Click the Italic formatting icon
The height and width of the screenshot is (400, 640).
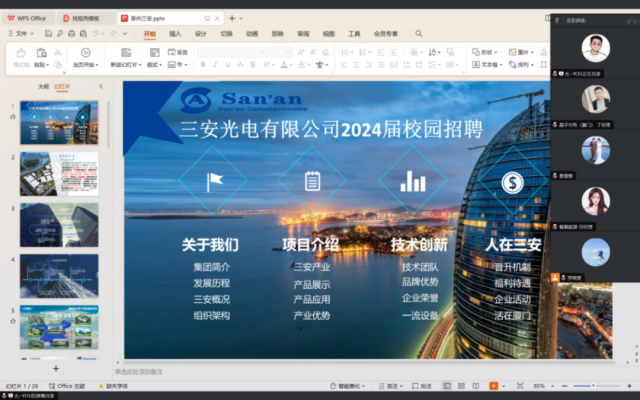216,64
